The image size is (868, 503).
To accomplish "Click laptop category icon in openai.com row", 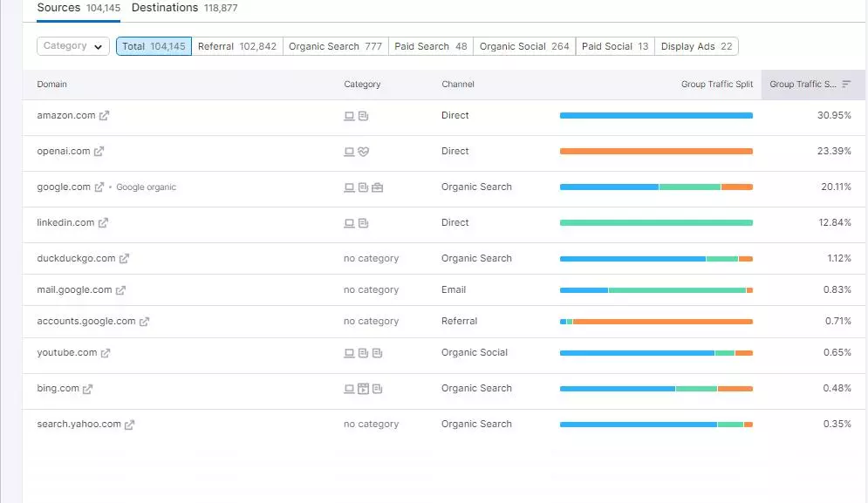I will 349,152.
